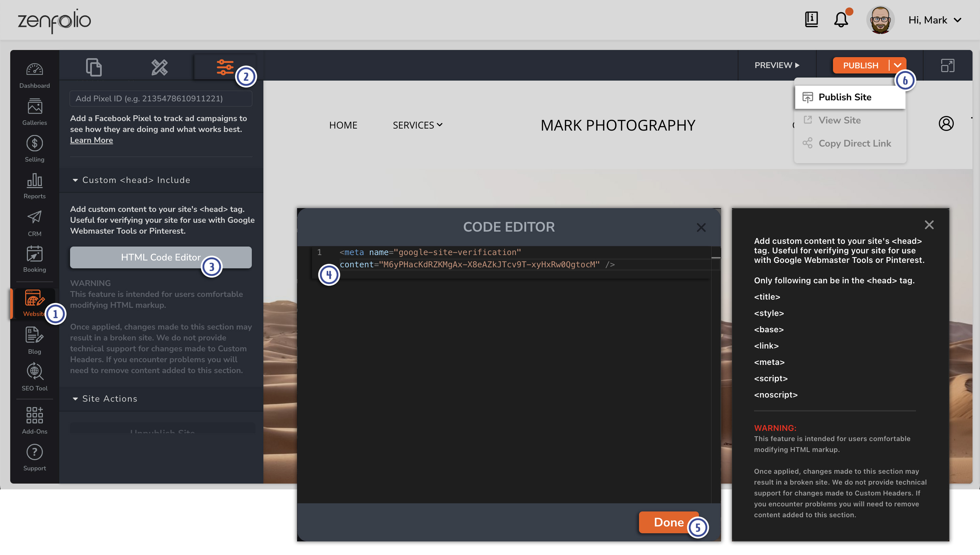Click the Done button in Code Editor

(668, 522)
